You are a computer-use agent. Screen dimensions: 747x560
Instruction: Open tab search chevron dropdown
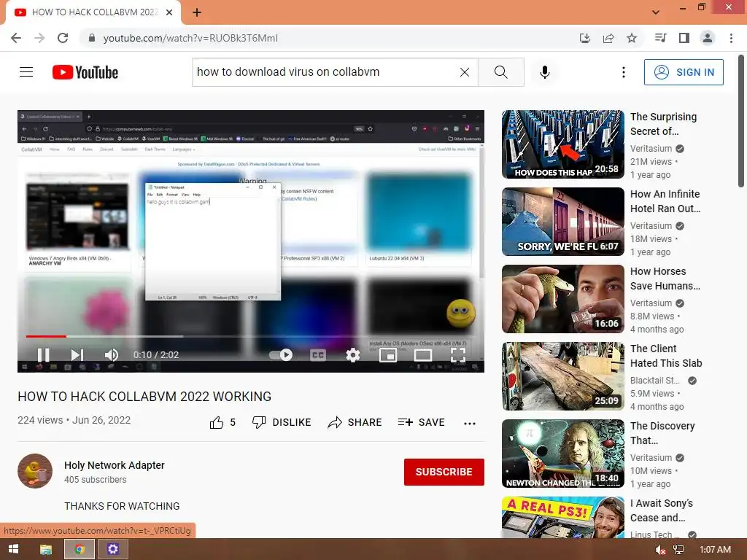coord(656,12)
